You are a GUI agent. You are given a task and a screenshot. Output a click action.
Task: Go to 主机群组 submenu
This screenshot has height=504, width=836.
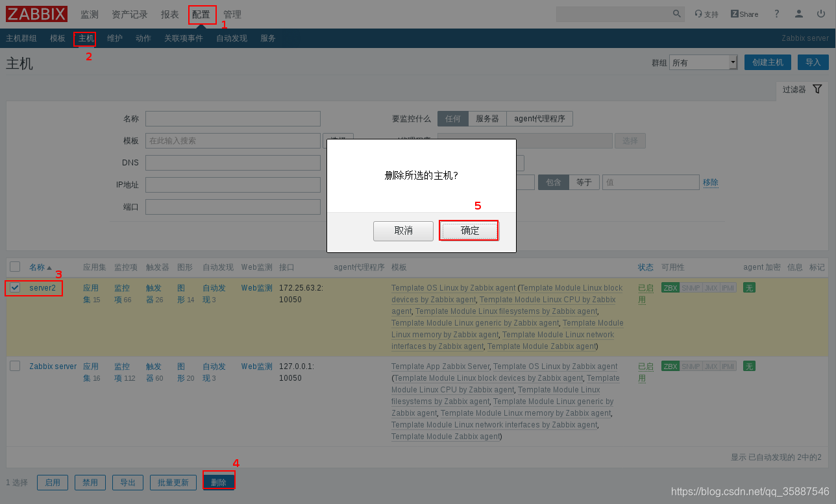coord(21,38)
